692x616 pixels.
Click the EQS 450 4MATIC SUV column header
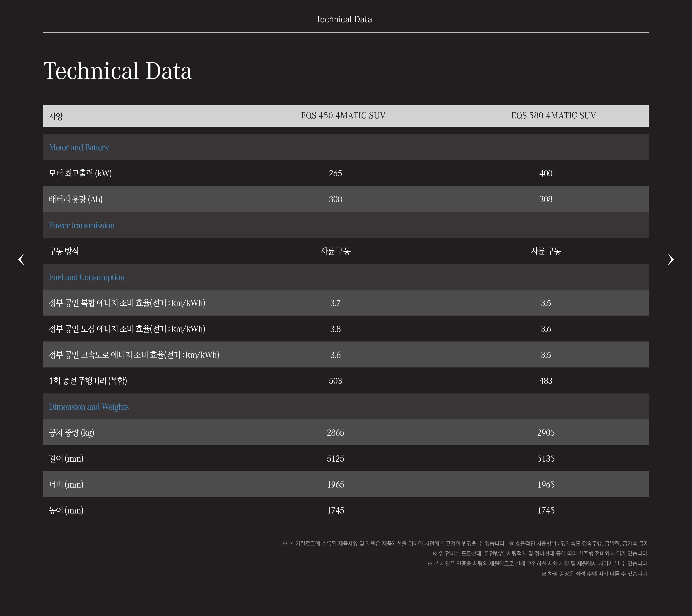343,116
